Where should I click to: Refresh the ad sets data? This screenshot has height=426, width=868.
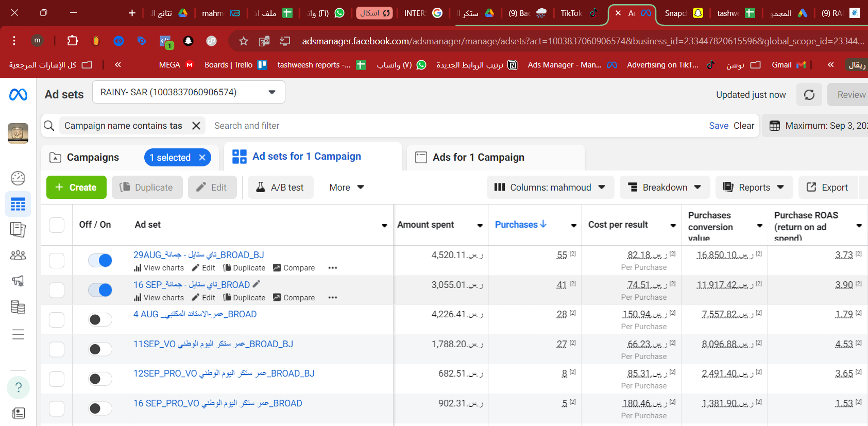pos(809,95)
